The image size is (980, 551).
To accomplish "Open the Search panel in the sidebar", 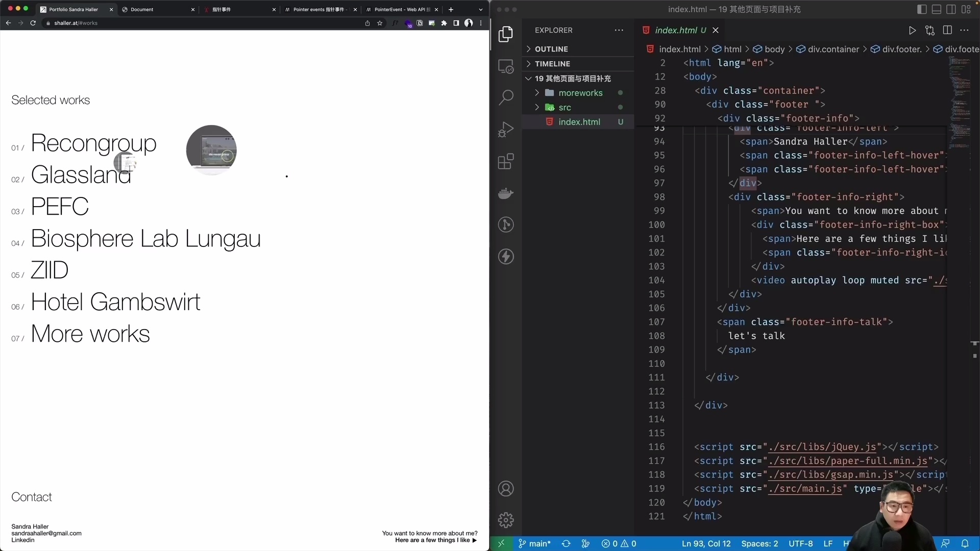I will coord(506,97).
